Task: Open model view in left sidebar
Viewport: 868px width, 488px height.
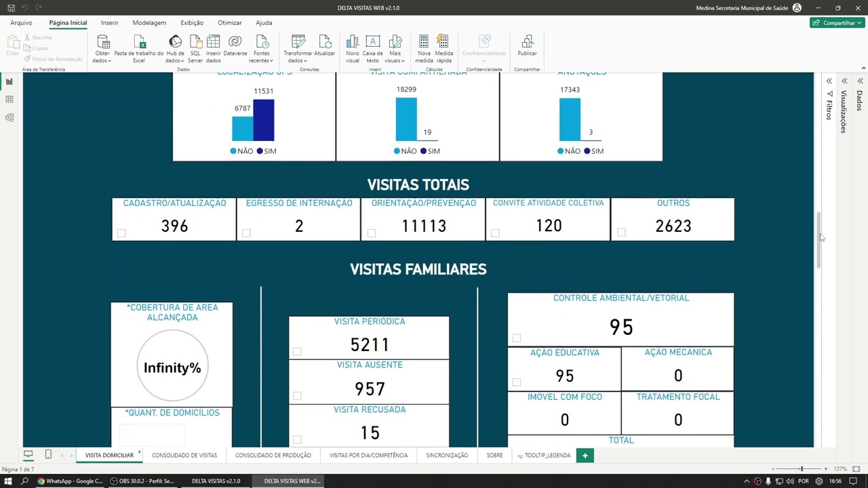Action: point(9,118)
